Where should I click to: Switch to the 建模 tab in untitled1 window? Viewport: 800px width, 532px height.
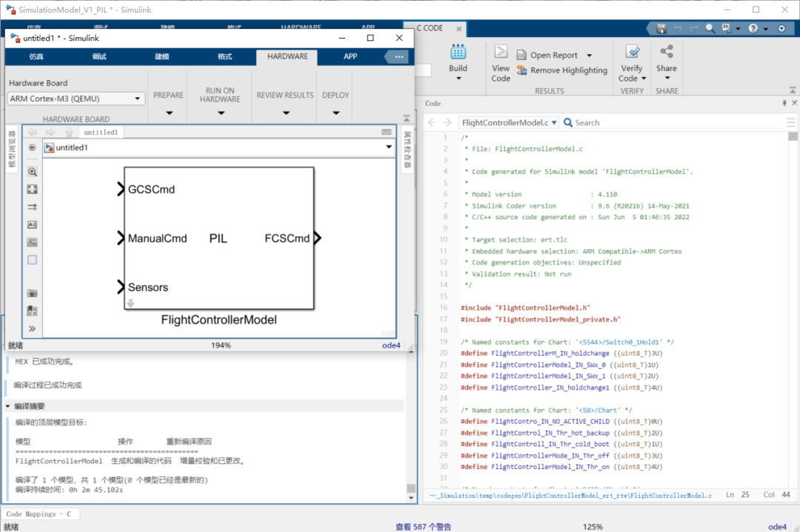161,56
